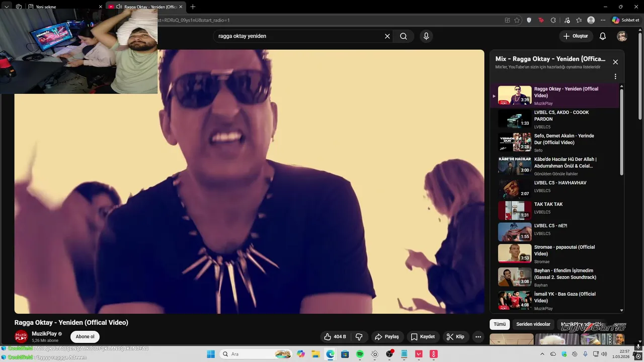Subscribe with Abone ol button
The image size is (644, 362).
coord(85,337)
